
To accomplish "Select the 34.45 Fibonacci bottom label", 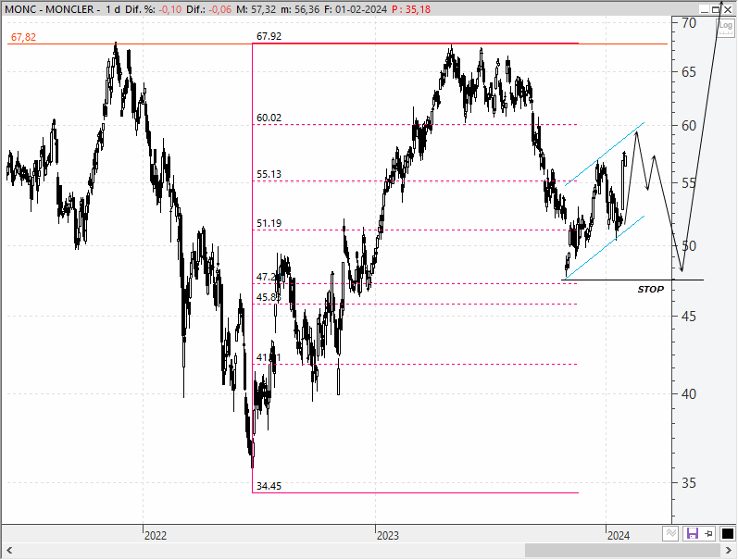I will [x=269, y=486].
